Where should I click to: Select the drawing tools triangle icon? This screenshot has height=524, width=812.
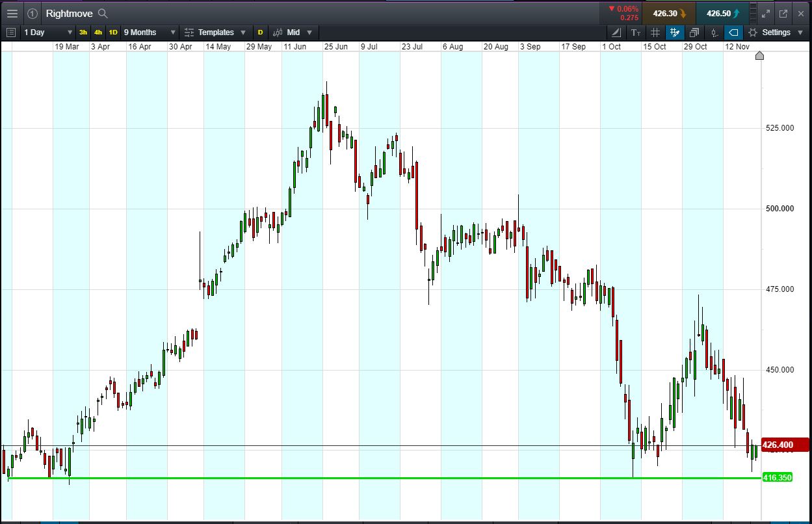coord(616,32)
